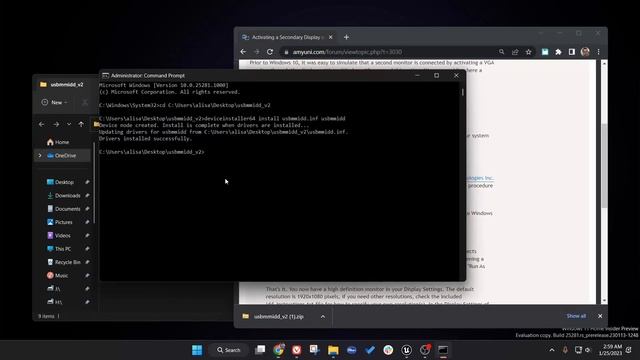640x360 pixels.
Task: Go forward in File Explorer
Action: [x=56, y=124]
